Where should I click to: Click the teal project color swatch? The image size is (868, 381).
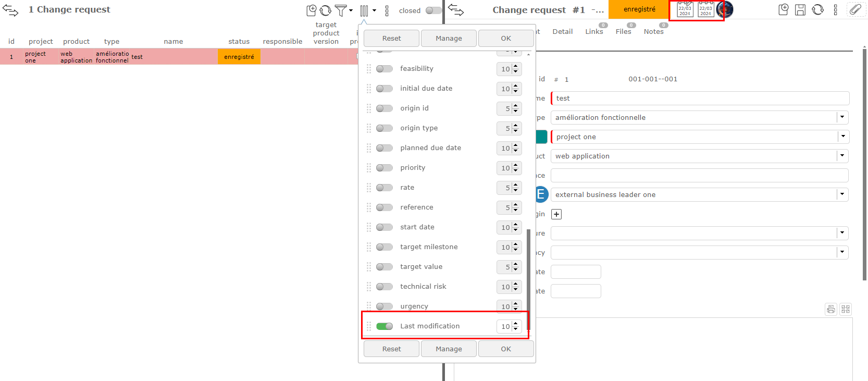541,137
